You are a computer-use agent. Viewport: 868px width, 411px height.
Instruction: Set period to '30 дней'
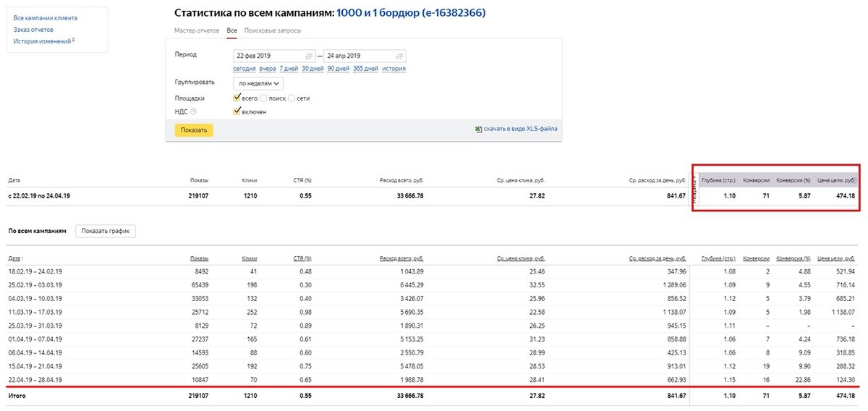(x=312, y=69)
